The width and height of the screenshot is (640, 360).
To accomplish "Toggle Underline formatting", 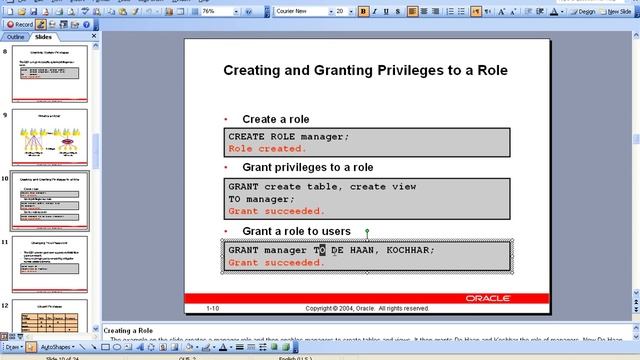I will tap(386, 12).
